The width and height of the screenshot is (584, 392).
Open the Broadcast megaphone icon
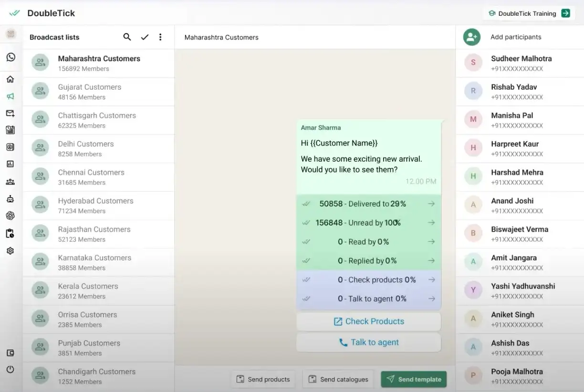click(10, 96)
